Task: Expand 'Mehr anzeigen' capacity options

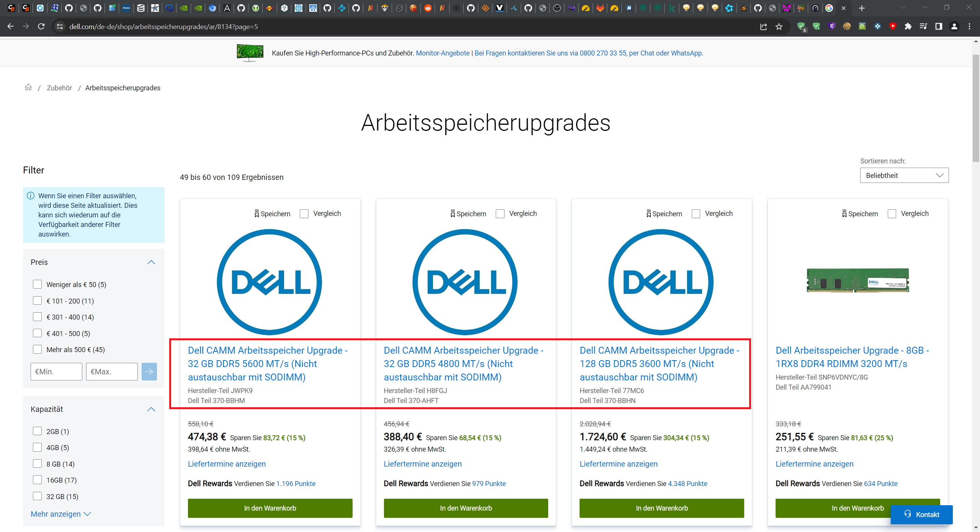Action: (x=60, y=514)
